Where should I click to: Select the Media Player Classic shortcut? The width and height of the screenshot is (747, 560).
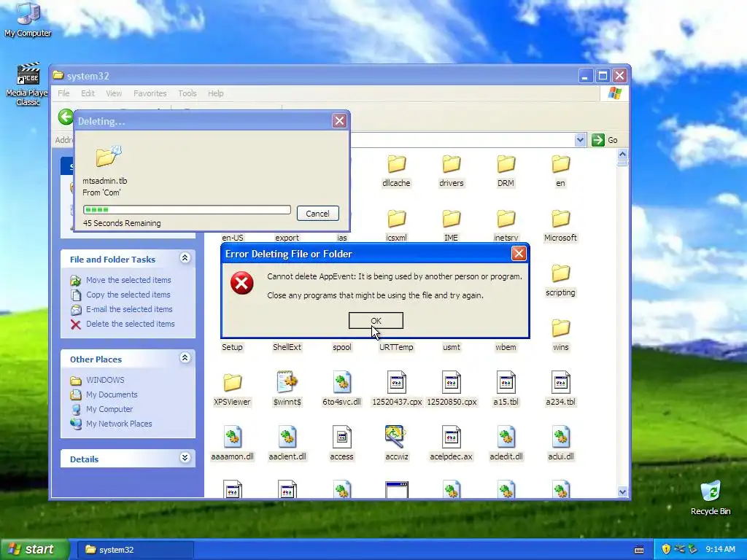point(27,84)
